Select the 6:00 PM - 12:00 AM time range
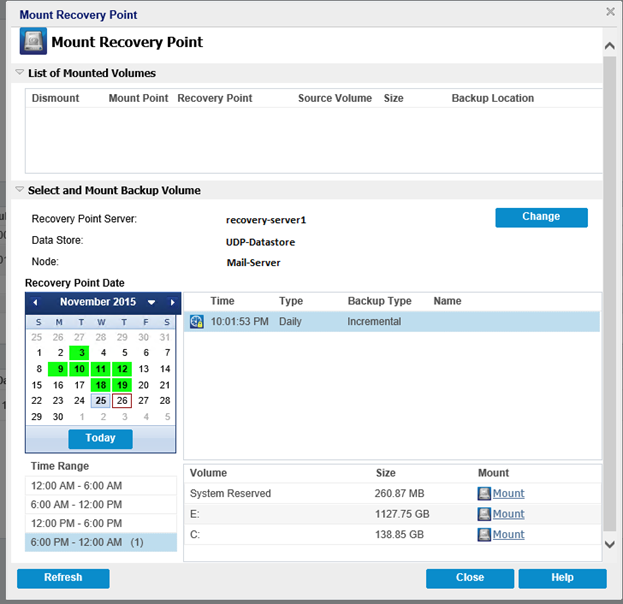The image size is (623, 604). (x=101, y=542)
